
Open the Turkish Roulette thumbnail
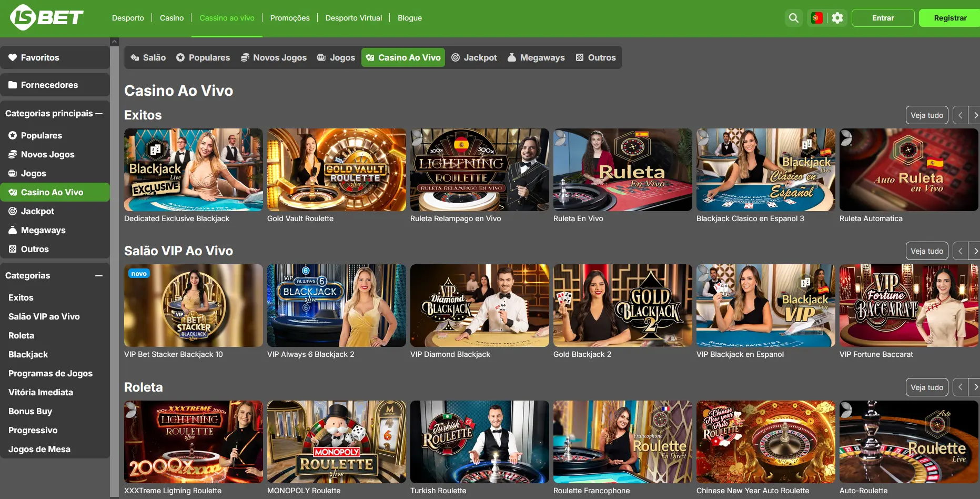point(480,442)
